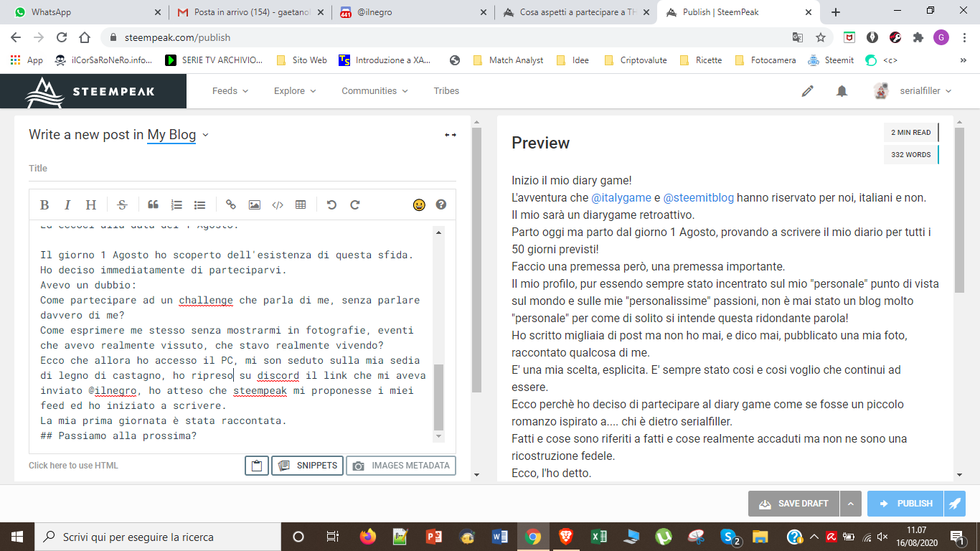Click into the post Title field
The height and width of the screenshot is (551, 980).
point(242,169)
